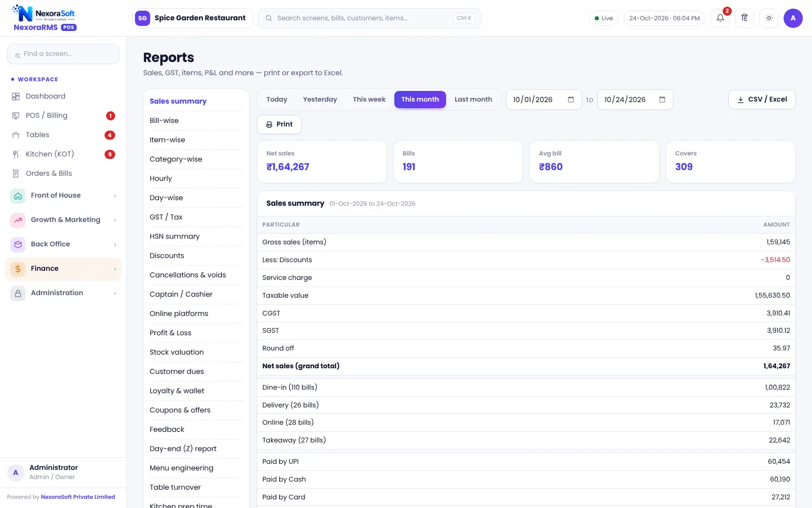The image size is (812, 508).
Task: Open calendar picker on start date field
Action: tap(571, 100)
